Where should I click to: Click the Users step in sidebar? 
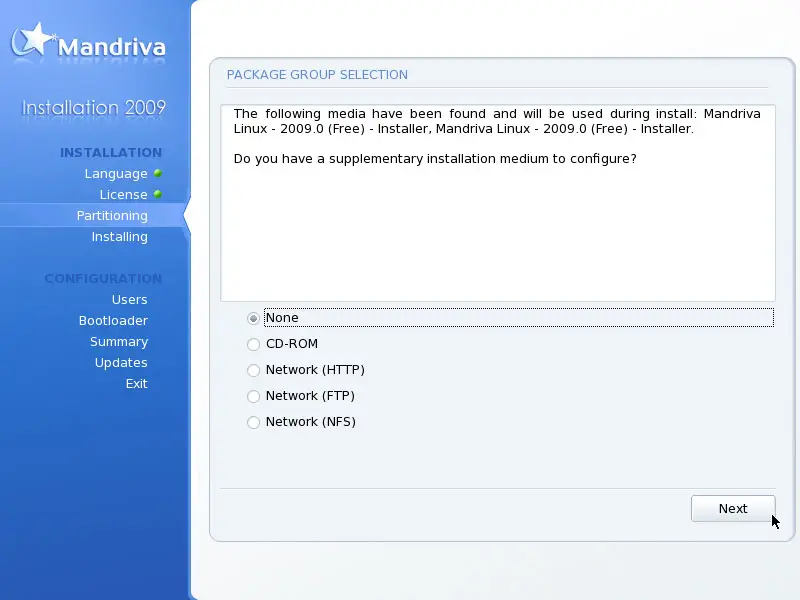pyautogui.click(x=130, y=299)
